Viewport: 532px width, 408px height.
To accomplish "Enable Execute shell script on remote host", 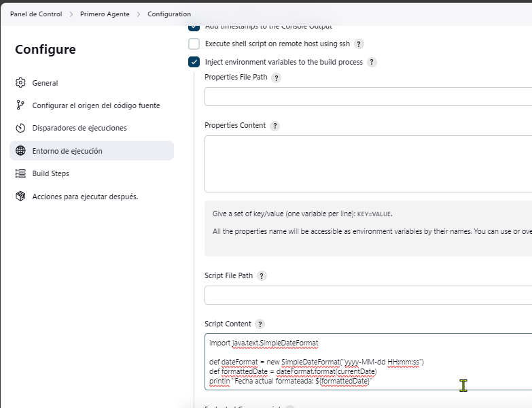I will [194, 44].
